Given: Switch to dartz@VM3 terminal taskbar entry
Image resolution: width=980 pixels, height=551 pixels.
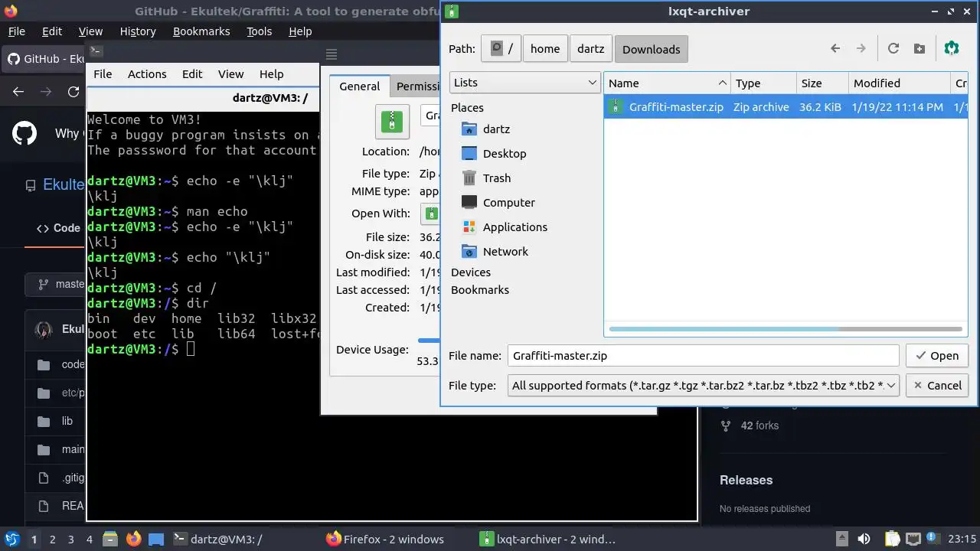Looking at the screenshot, I should click(x=245, y=540).
